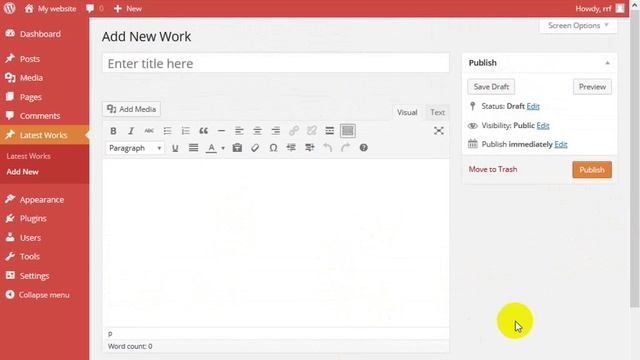This screenshot has height=360, width=640.
Task: Apply strikethrough formatting
Action: [149, 131]
